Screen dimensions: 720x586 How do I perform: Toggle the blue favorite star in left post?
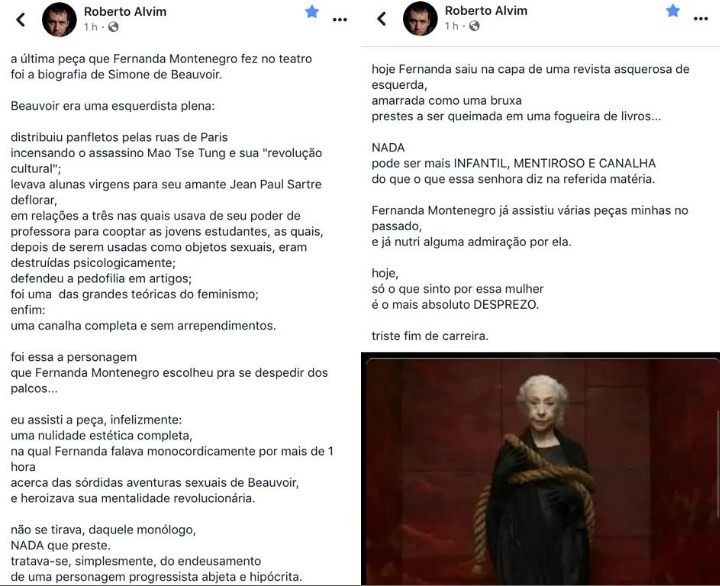coord(312,11)
